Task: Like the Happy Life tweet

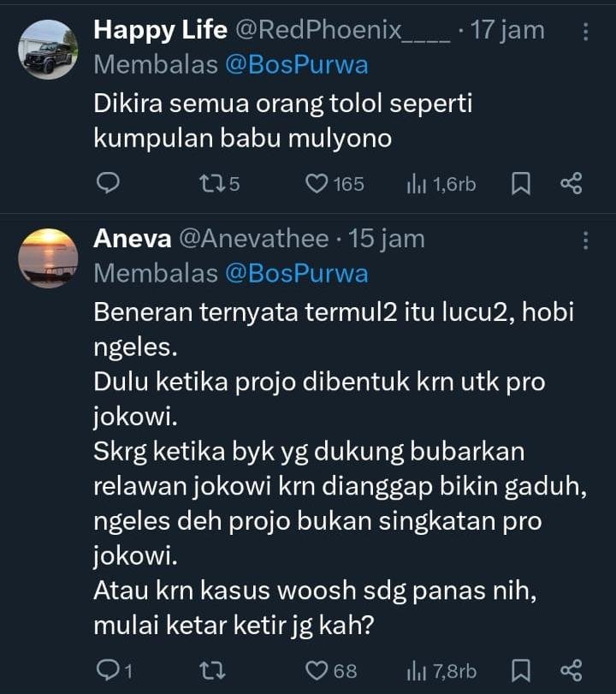Action: pos(317,184)
